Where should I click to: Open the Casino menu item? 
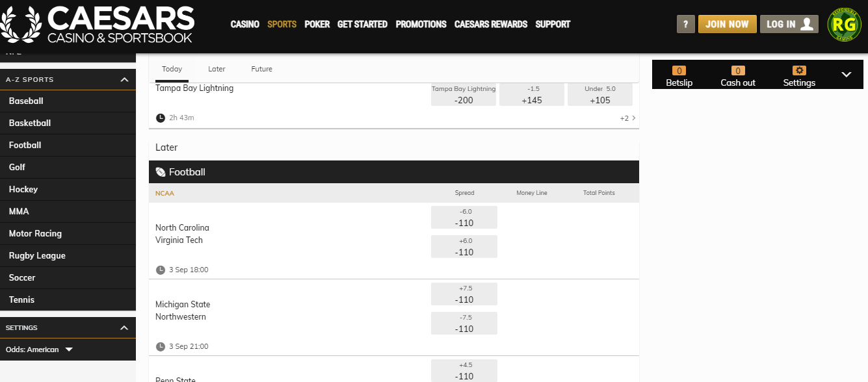tap(245, 24)
